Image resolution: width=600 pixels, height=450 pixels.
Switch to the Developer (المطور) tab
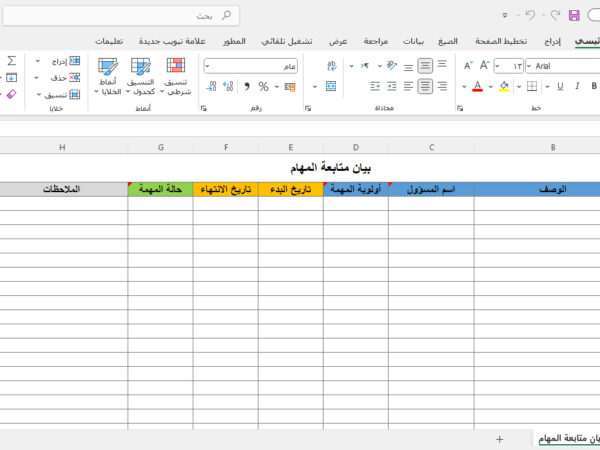click(x=235, y=41)
